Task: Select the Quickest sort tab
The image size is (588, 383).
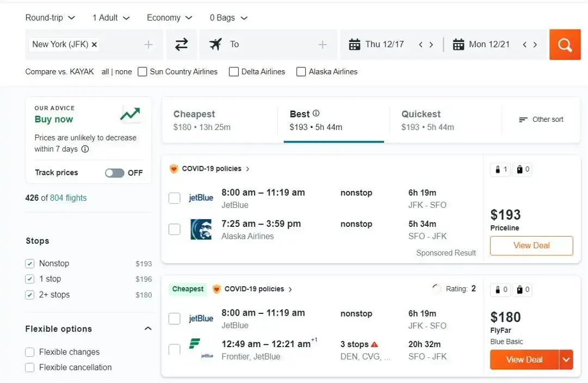Action: 445,120
